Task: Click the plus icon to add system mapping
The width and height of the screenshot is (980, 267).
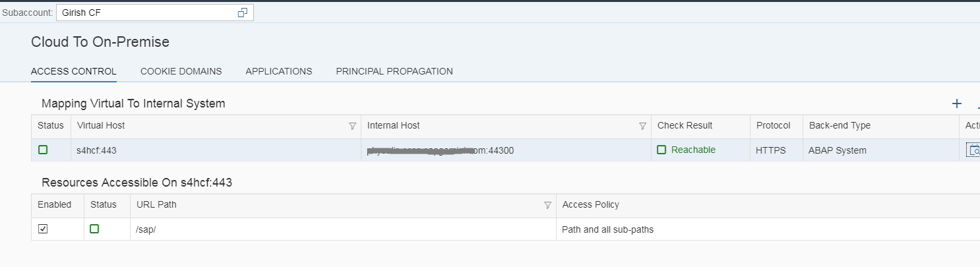Action: [957, 104]
